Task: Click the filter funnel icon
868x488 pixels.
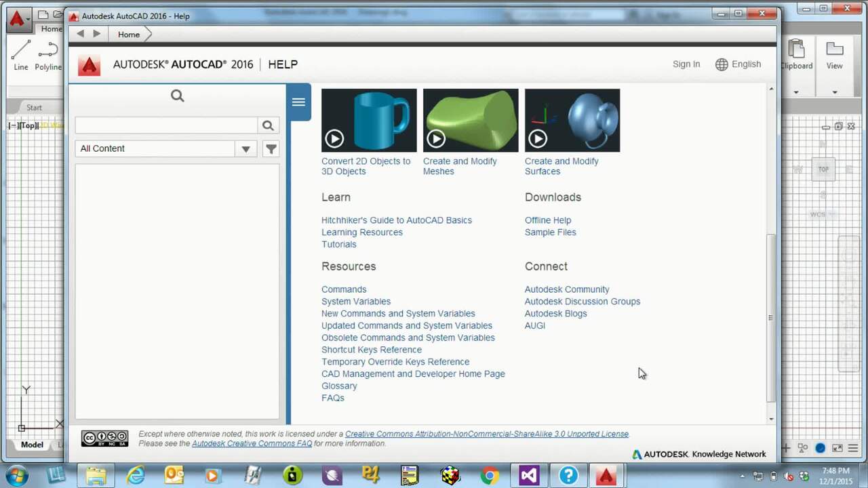Action: [x=271, y=148]
